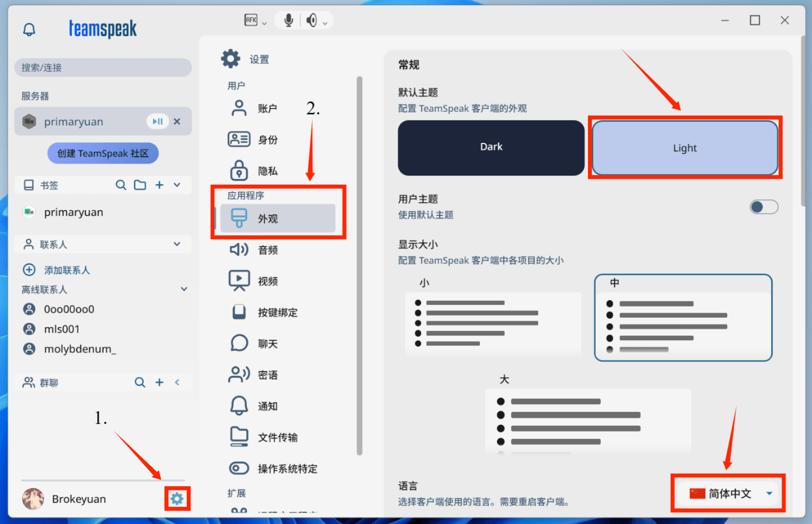Open the molybdenum_ contact
The width and height of the screenshot is (812, 524).
pos(70,349)
